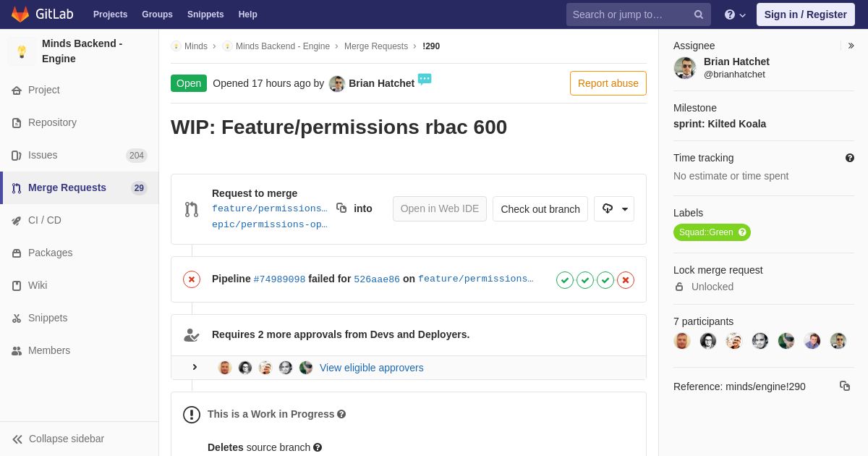Click the Report abuse button
This screenshot has height=456, width=868.
(608, 83)
